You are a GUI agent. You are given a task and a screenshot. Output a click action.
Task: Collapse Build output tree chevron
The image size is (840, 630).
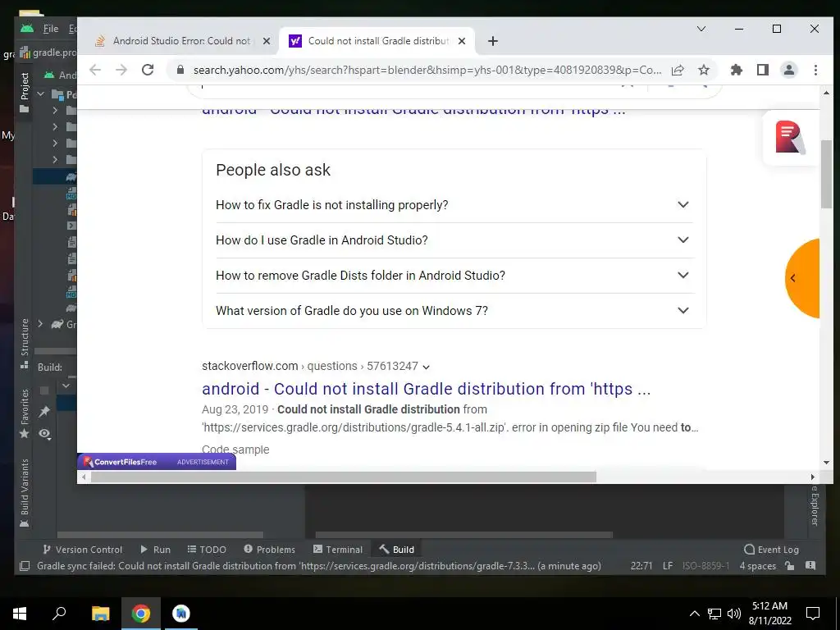tap(66, 386)
